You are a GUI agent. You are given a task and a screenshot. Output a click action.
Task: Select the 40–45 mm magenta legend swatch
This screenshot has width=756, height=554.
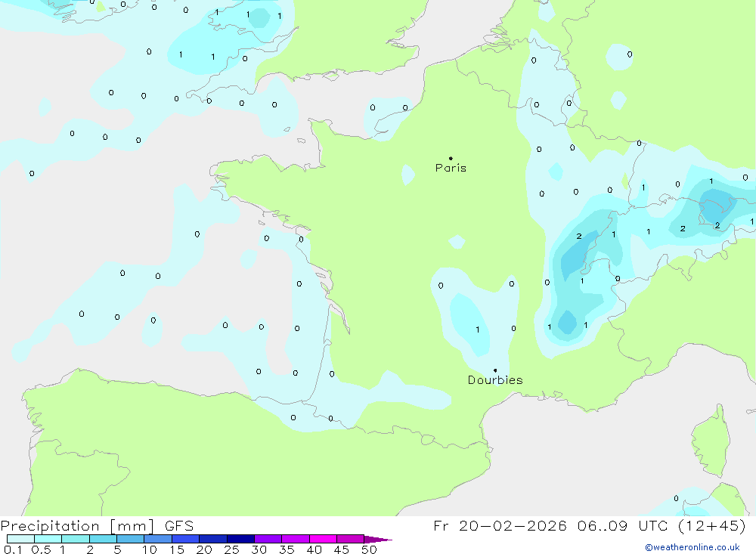click(x=323, y=539)
